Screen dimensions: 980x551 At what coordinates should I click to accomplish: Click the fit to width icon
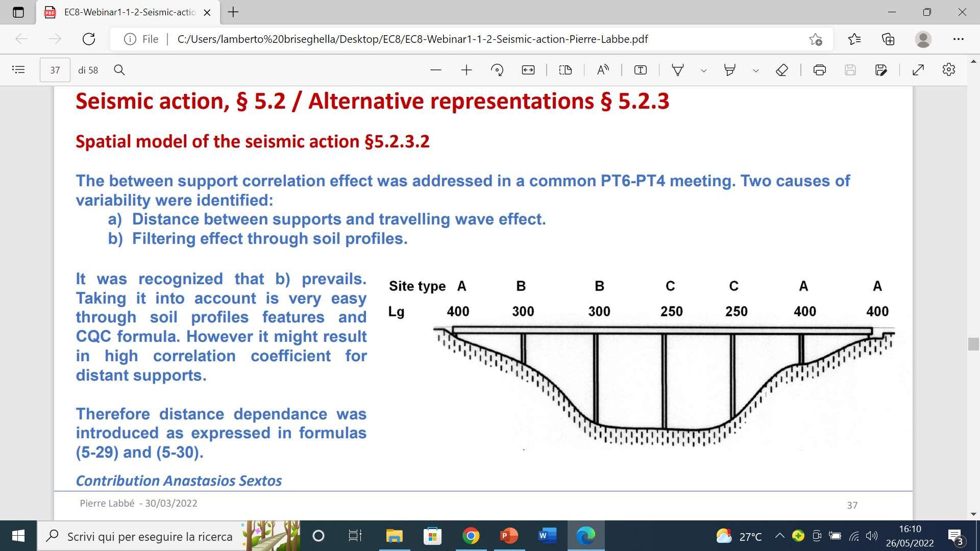[x=528, y=70]
